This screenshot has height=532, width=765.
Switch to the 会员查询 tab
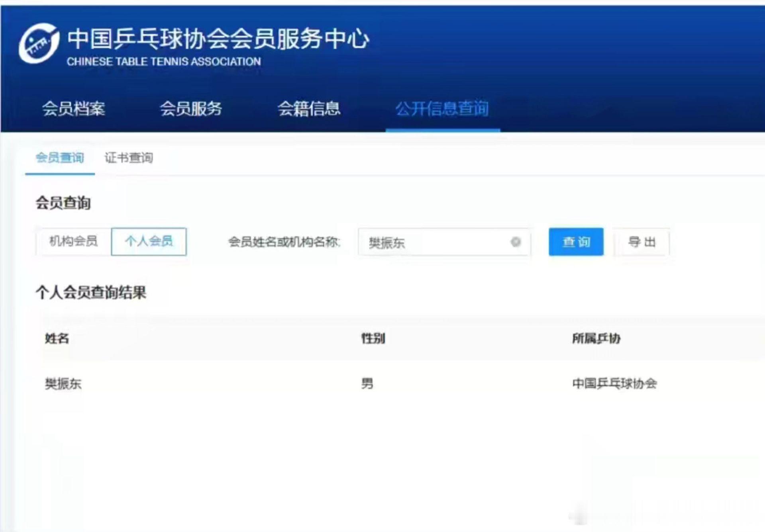pyautogui.click(x=60, y=158)
